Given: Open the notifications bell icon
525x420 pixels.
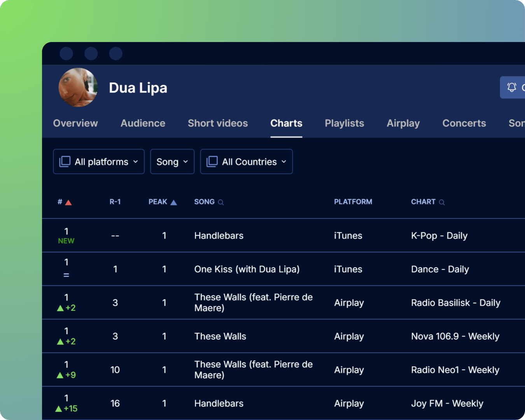Looking at the screenshot, I should click(512, 87).
